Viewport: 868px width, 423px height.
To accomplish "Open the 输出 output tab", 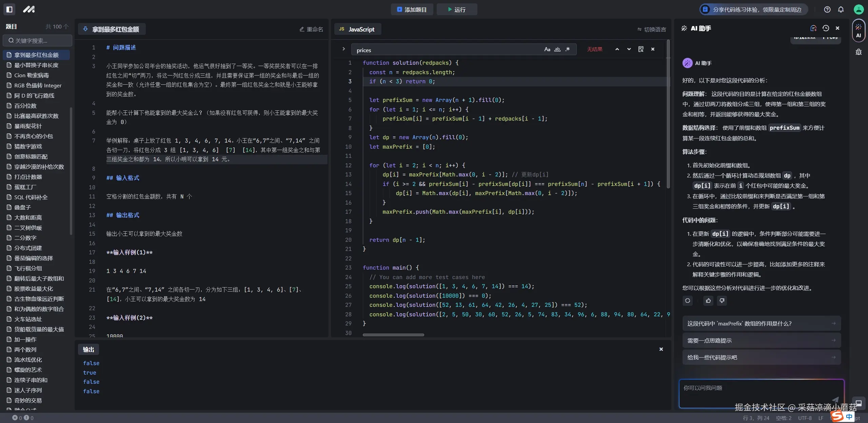I will [88, 350].
